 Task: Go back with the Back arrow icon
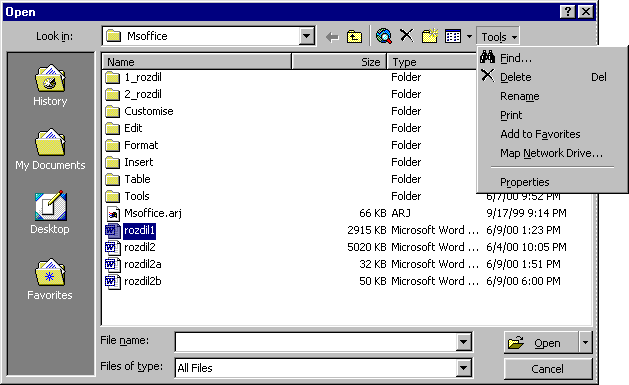pos(332,37)
